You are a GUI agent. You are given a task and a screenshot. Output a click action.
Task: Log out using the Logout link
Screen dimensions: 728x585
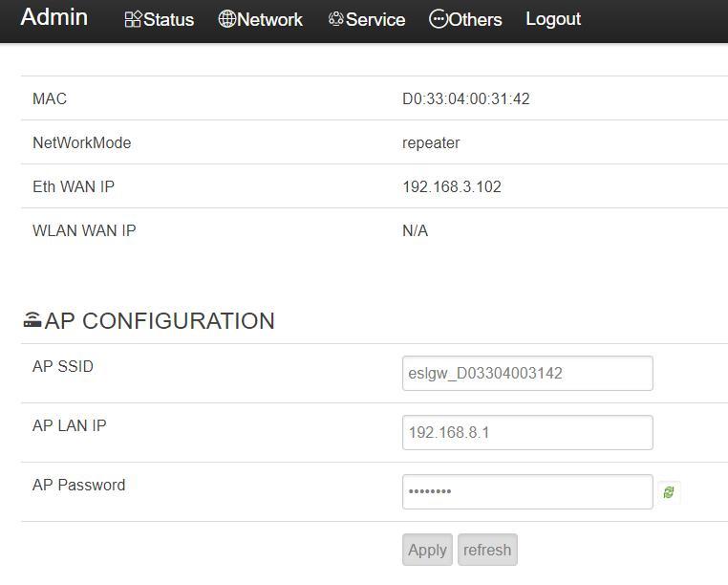click(553, 19)
